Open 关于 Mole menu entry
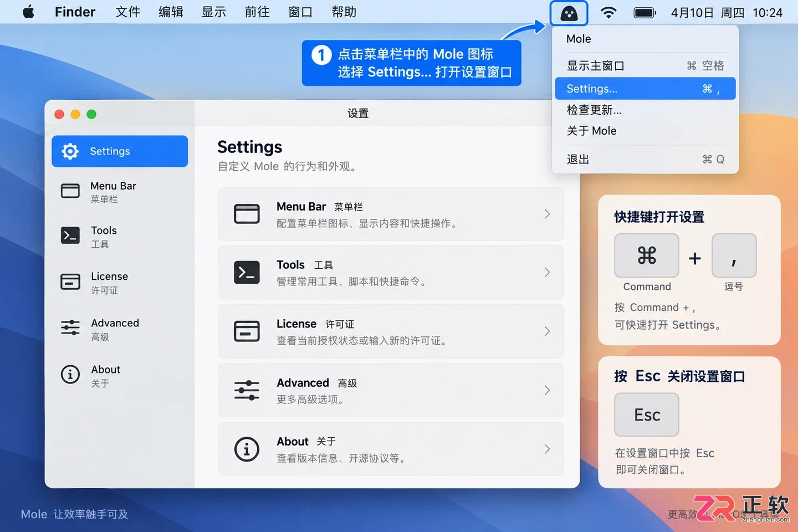This screenshot has width=798, height=532. pos(645,131)
